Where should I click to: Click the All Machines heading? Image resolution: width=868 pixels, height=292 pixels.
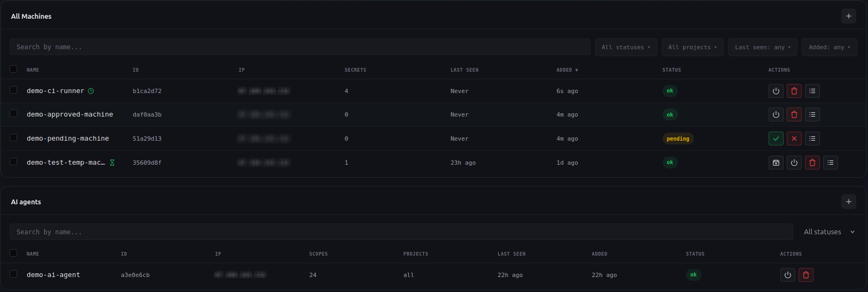[x=31, y=16]
